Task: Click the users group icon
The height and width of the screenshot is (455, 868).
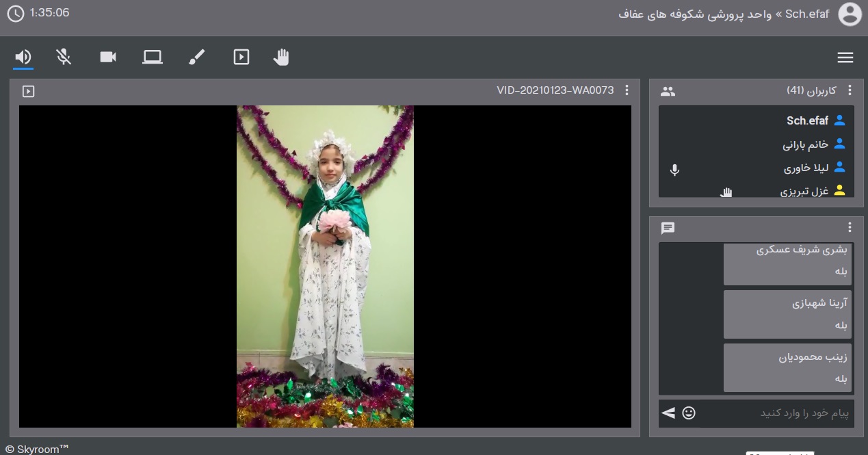Action: [x=668, y=91]
